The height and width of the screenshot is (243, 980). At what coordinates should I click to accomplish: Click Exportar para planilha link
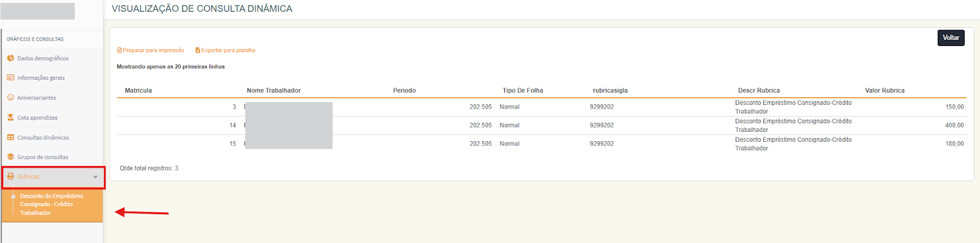(228, 50)
